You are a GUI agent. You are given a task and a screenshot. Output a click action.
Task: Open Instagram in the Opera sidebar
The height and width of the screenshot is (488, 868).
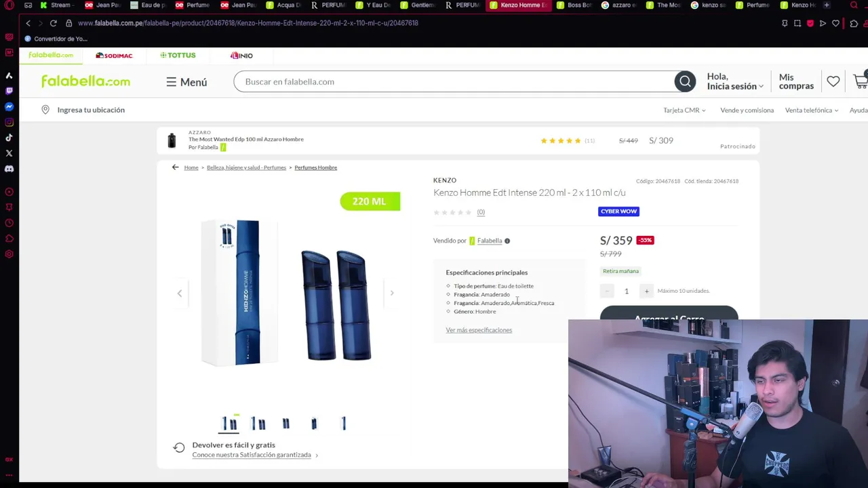click(9, 122)
